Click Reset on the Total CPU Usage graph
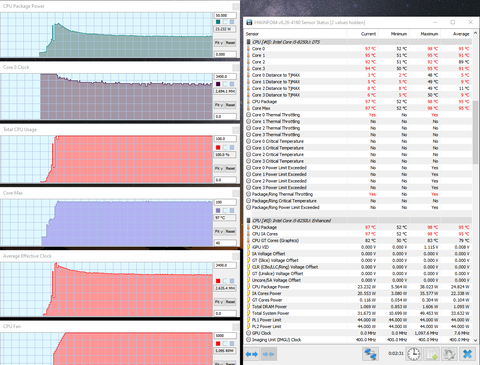 click(230, 168)
